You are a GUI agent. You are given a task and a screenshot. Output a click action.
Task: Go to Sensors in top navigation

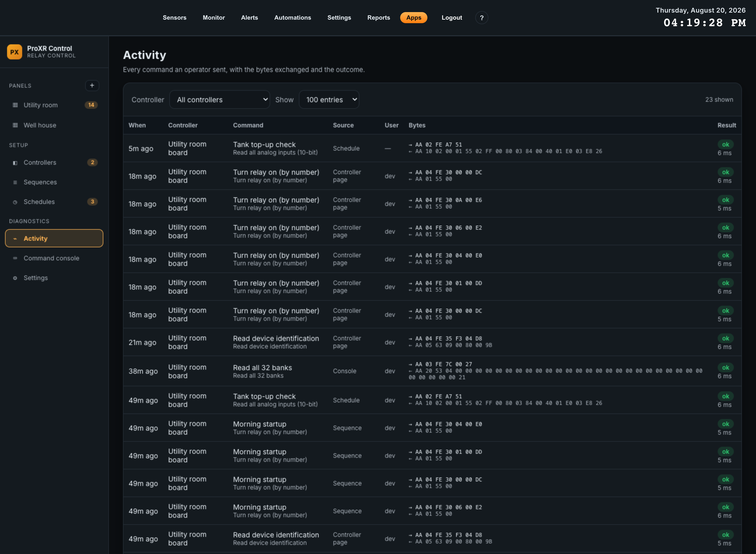pos(174,18)
